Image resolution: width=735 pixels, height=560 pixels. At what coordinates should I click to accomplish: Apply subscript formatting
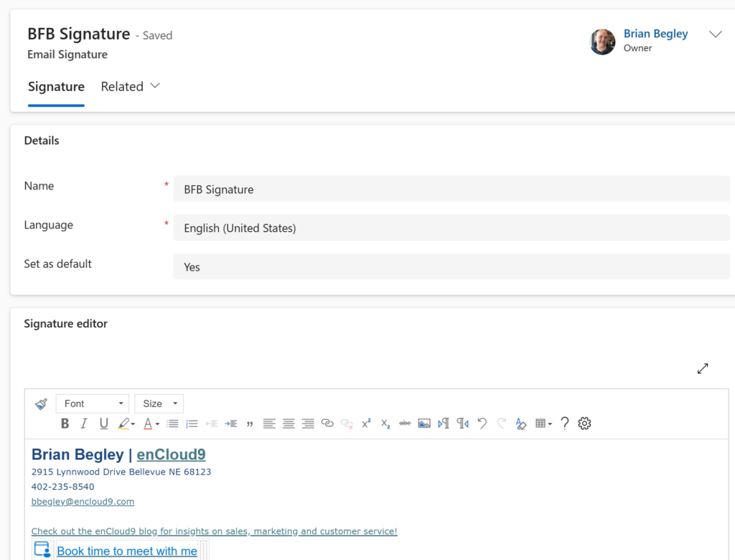click(x=385, y=424)
